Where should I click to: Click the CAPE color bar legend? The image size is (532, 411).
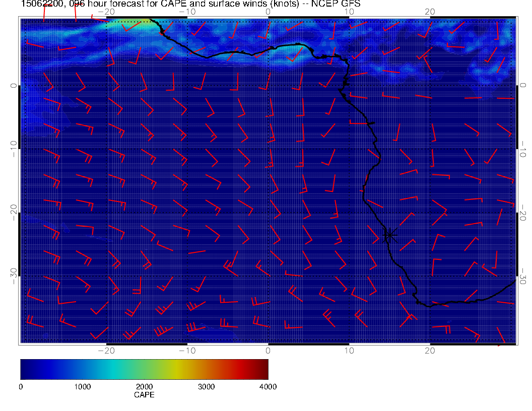point(144,369)
